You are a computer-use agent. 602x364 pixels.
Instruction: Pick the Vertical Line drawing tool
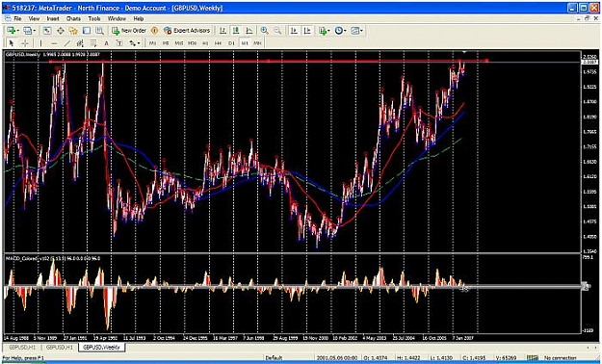point(40,43)
